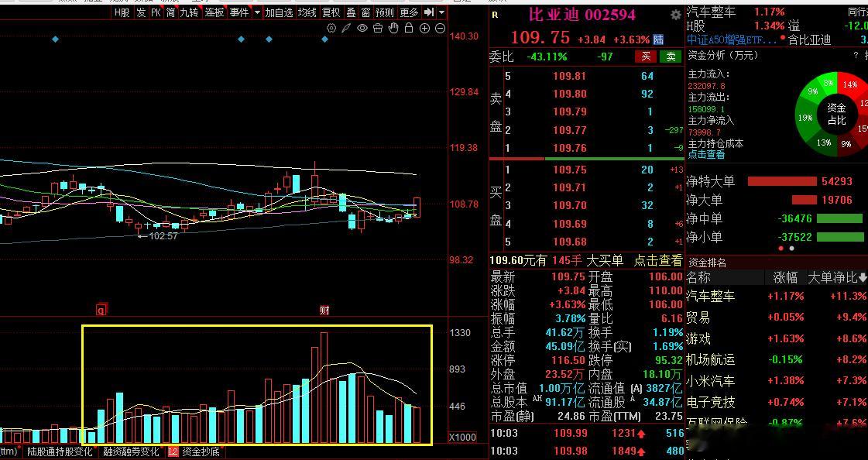Zoom out with the minus circle icon
This screenshot has height=460, width=868.
(440, 28)
